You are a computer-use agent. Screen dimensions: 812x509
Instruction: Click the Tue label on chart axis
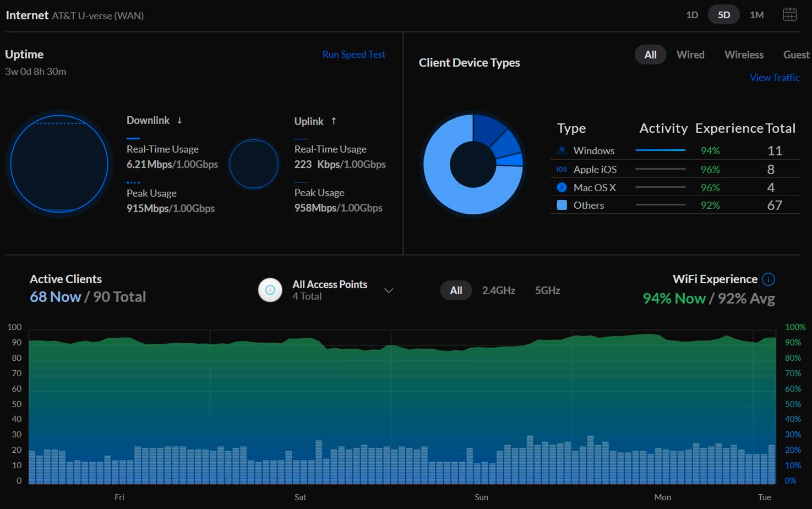[764, 497]
